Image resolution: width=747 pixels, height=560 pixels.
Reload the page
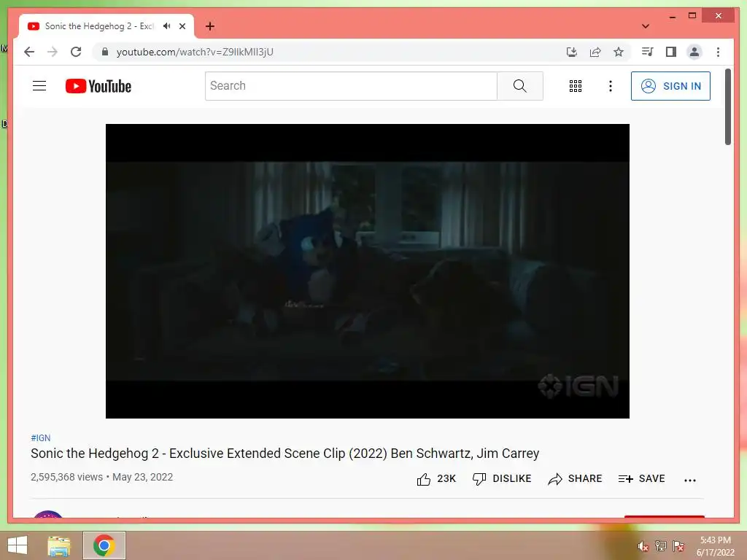[76, 52]
